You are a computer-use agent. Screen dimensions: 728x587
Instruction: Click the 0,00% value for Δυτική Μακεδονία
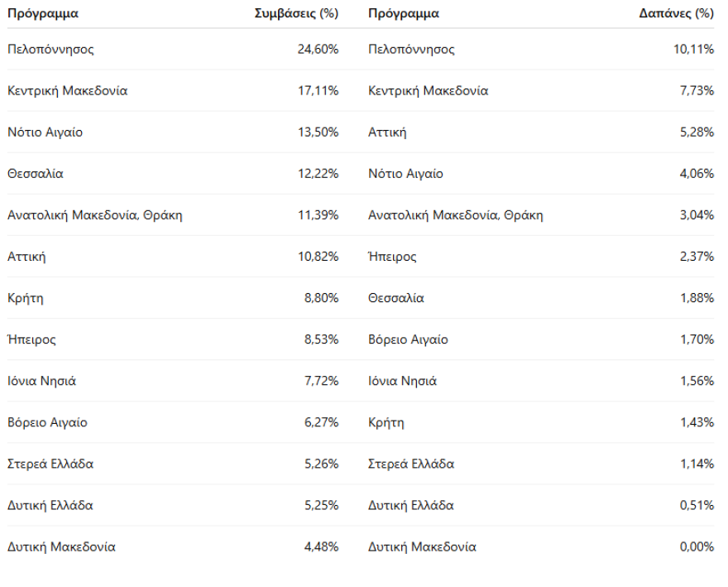point(696,546)
